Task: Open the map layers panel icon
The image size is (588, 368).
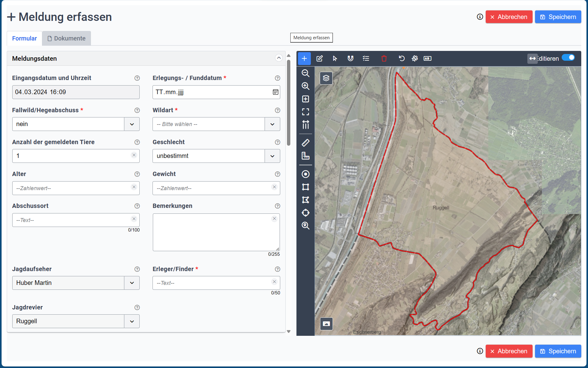Action: (326, 78)
